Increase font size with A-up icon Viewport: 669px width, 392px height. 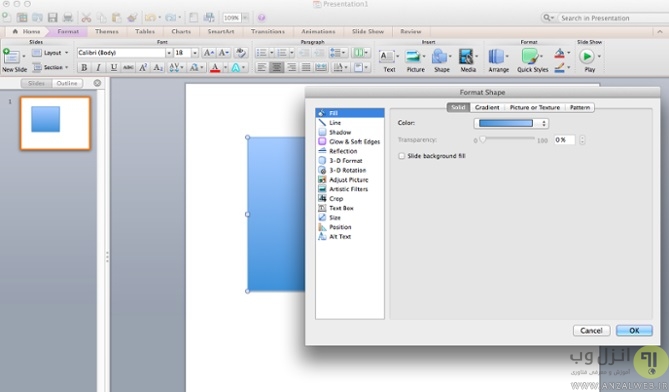208,53
